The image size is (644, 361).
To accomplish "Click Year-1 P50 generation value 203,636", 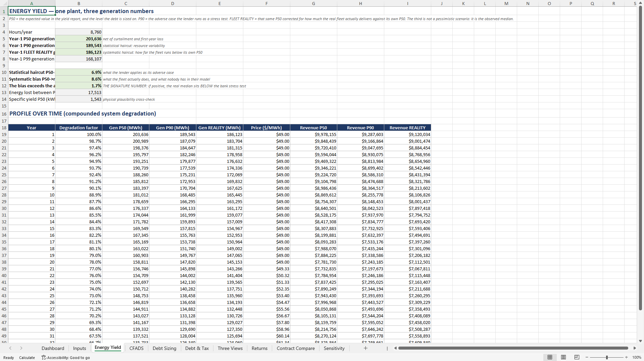I will coord(79,39).
